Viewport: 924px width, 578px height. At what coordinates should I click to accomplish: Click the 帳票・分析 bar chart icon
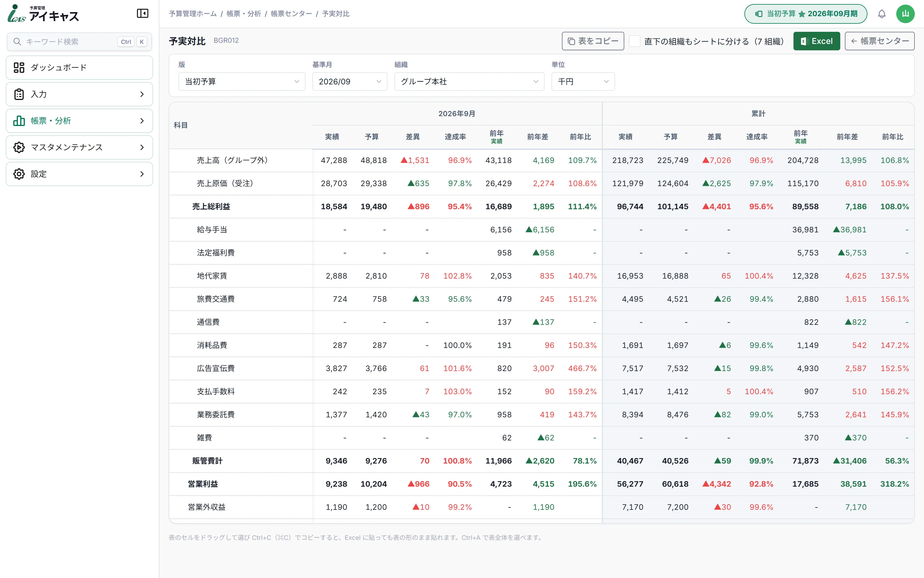[19, 121]
